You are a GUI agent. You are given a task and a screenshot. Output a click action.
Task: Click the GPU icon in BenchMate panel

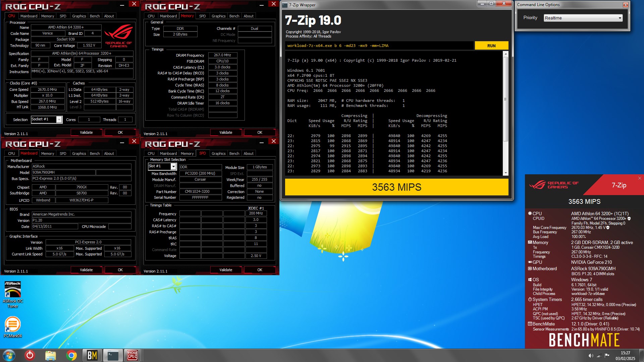[530, 262]
